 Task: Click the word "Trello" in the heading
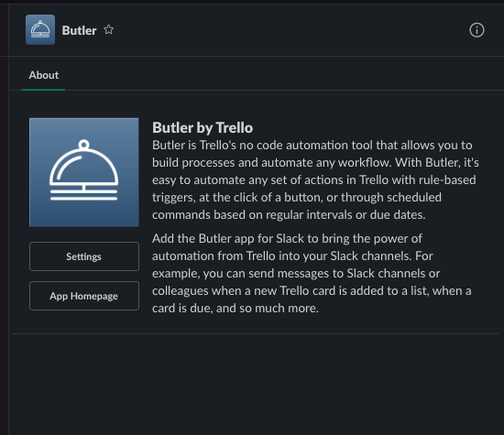click(x=235, y=128)
